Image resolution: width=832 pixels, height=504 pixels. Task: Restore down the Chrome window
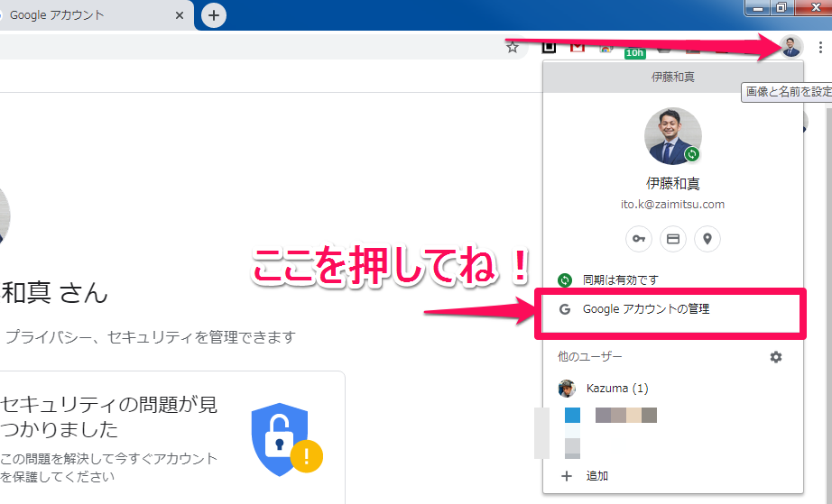pos(781,8)
